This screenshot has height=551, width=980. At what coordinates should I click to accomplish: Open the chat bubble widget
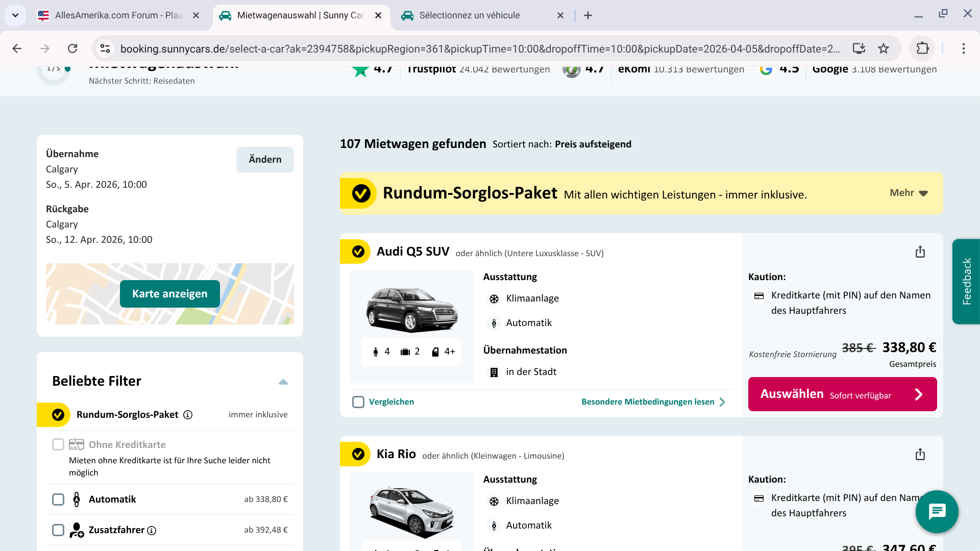point(937,511)
